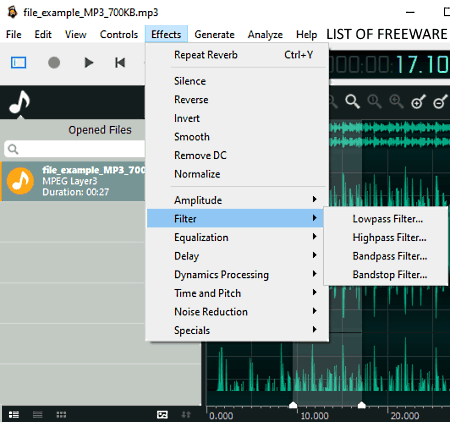This screenshot has height=422, width=450.
Task: Click the vertical zoom in icon
Action: pos(418,102)
